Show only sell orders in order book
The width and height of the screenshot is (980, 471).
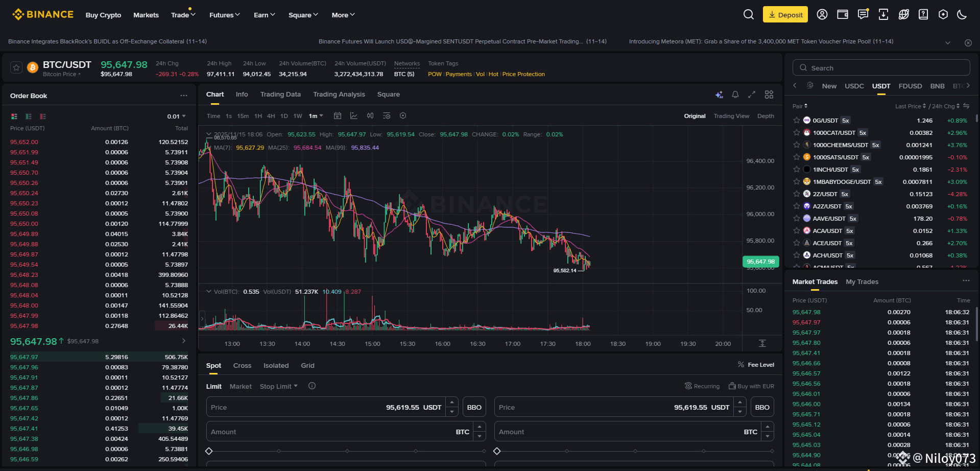tap(43, 116)
